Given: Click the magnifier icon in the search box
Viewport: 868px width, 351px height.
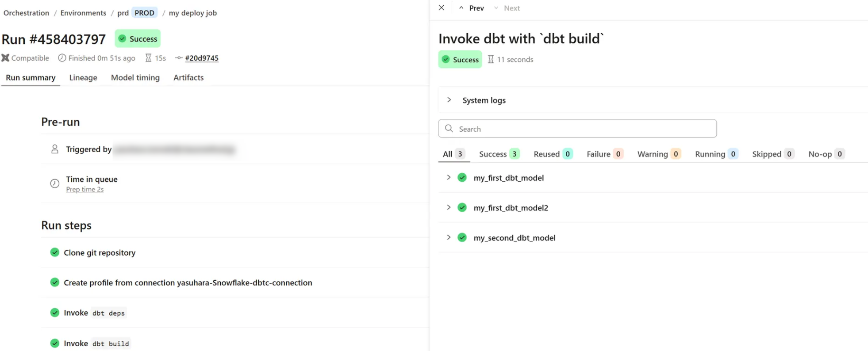Looking at the screenshot, I should [449, 129].
